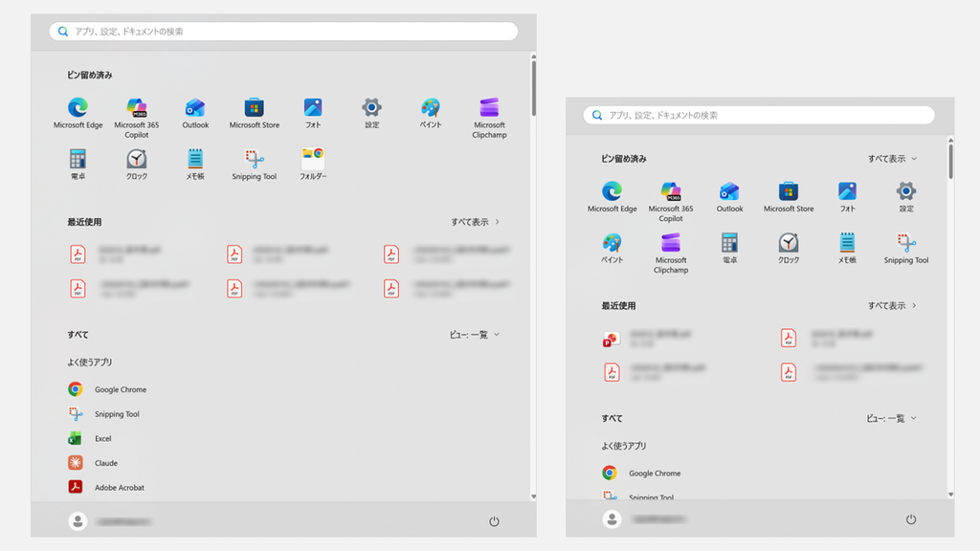Launch Microsoft Clipchamp from left pinned apps
Screen dimensions: 980x551
(489, 118)
